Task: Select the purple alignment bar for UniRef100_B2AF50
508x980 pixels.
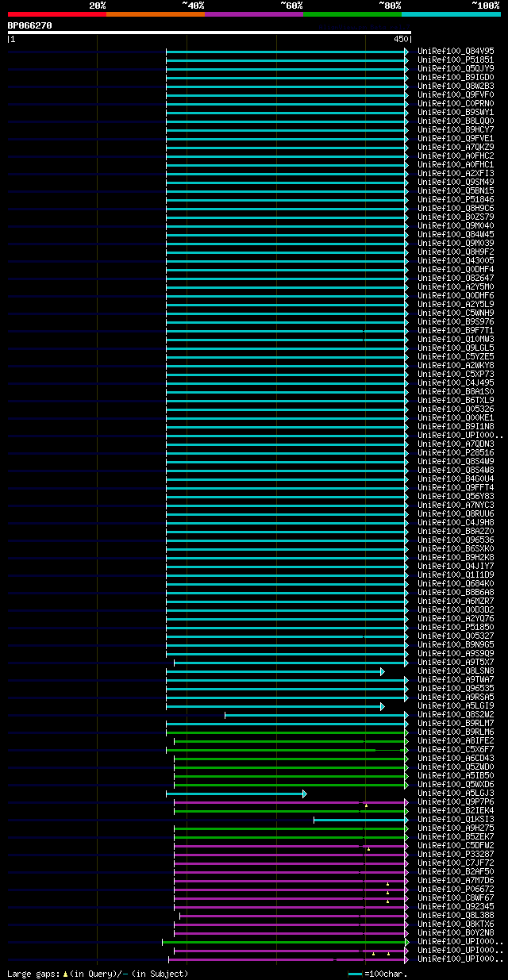Action: pos(291,872)
